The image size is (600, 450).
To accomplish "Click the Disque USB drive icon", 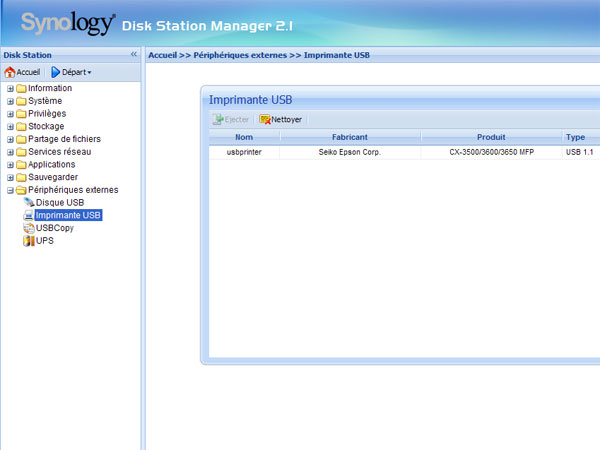I will 29,202.
